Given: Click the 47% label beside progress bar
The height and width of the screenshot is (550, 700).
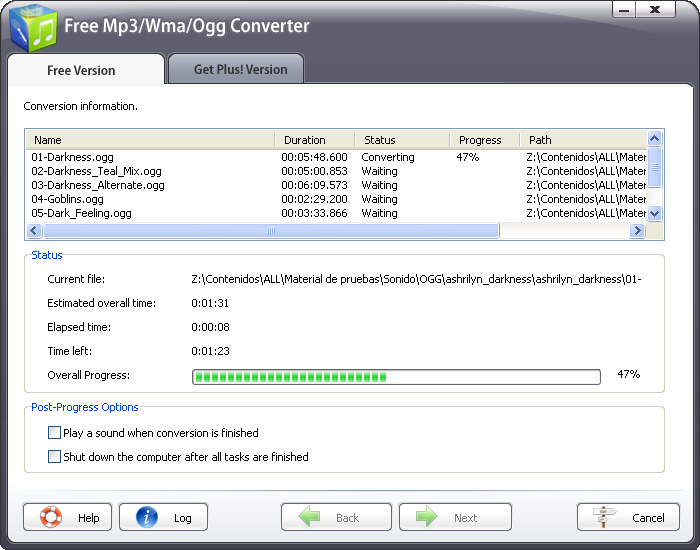Looking at the screenshot, I should pyautogui.click(x=629, y=374).
